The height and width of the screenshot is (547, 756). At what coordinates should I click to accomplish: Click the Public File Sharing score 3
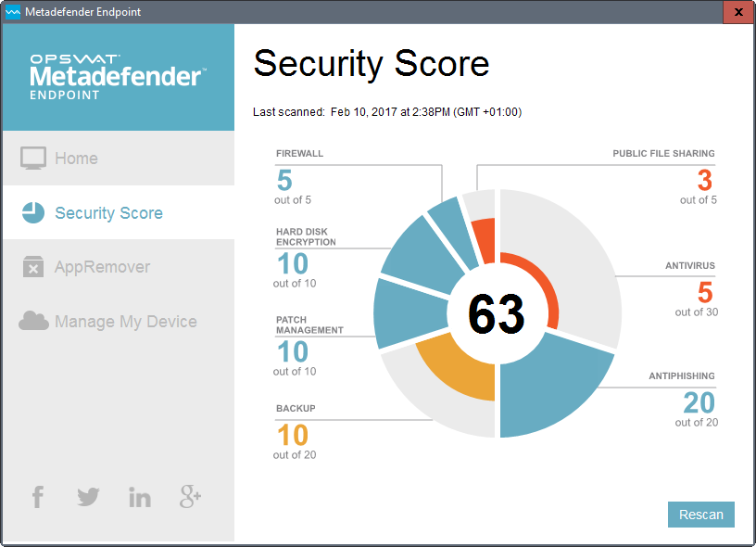705,181
